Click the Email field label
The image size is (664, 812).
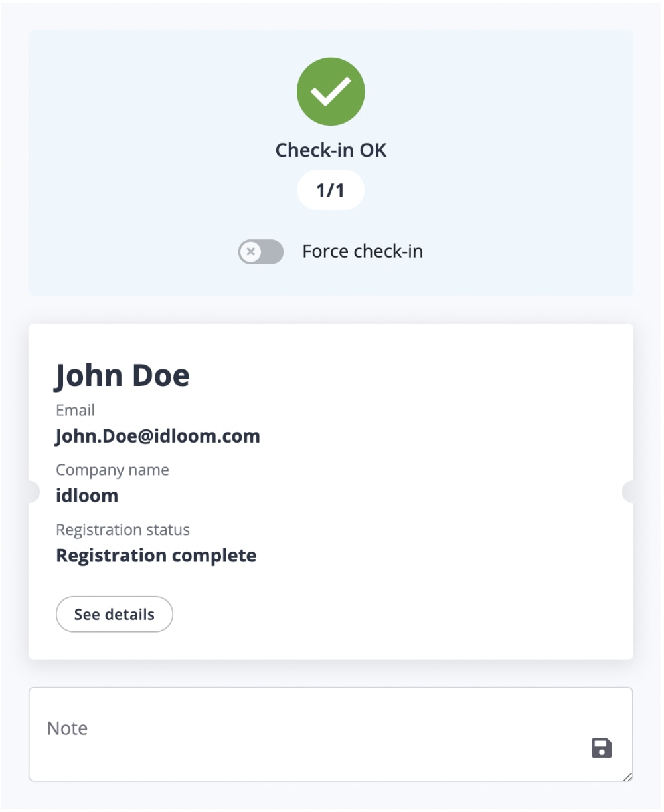75,410
